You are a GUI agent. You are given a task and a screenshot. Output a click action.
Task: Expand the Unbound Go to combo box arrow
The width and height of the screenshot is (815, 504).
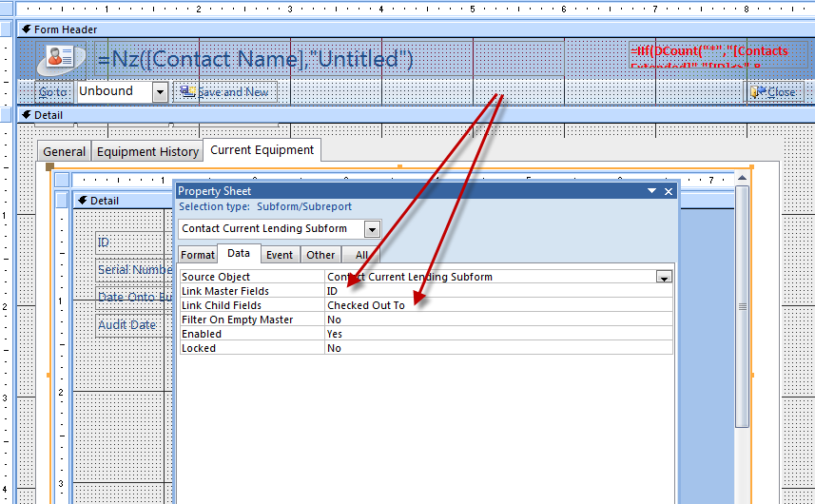(x=160, y=92)
